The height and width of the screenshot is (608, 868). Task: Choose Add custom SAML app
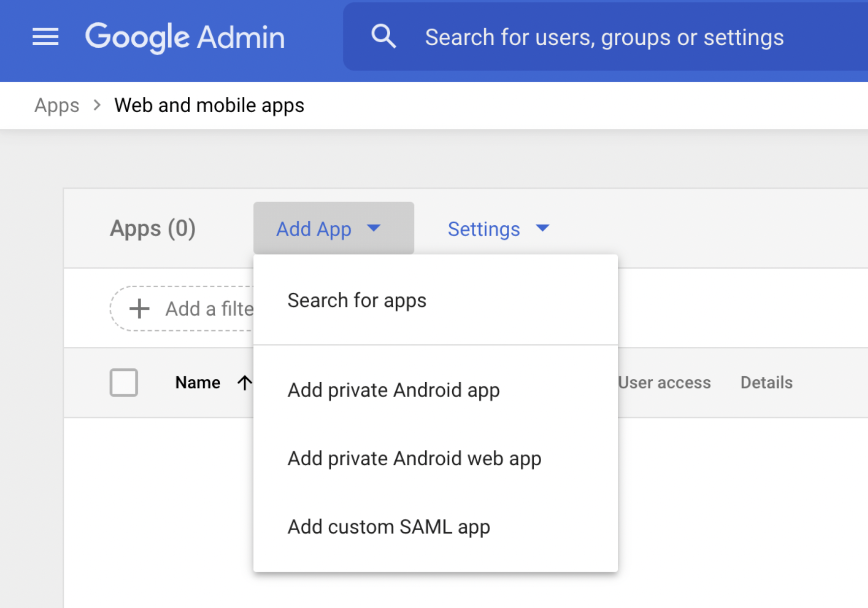435,527
